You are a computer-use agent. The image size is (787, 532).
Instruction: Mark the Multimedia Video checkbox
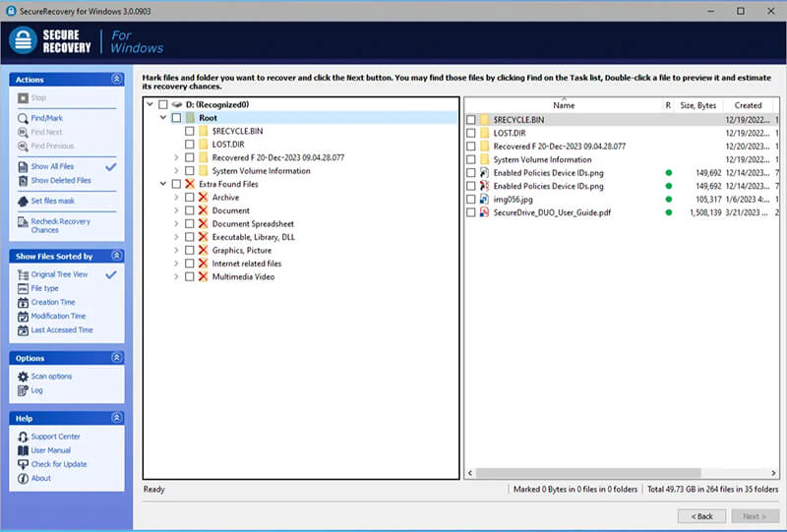(x=189, y=277)
